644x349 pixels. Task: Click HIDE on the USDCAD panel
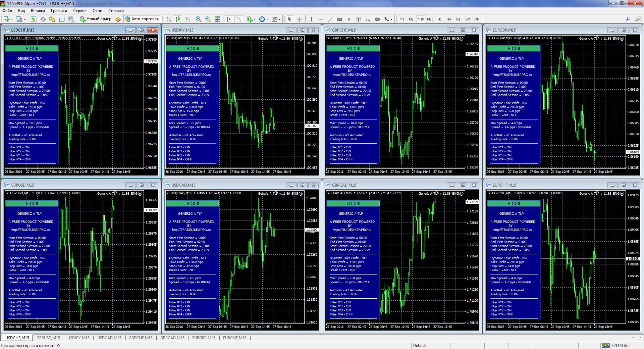pos(193,203)
